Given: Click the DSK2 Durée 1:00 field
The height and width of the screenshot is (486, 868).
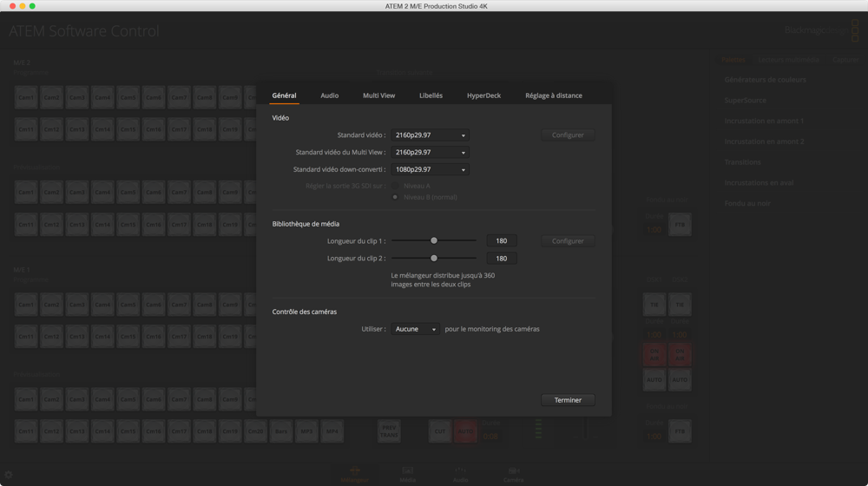Looking at the screenshot, I should [680, 335].
